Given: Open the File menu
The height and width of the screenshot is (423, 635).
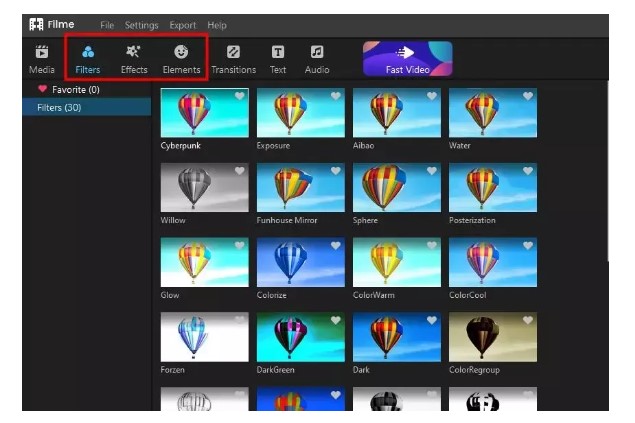Looking at the screenshot, I should (x=107, y=25).
